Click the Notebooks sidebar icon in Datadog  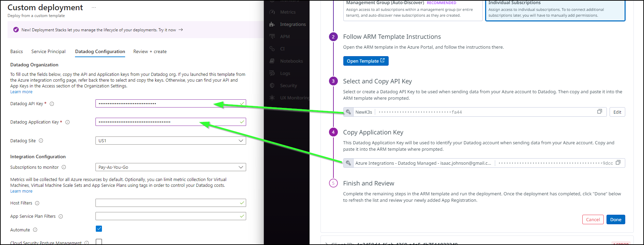(272, 61)
